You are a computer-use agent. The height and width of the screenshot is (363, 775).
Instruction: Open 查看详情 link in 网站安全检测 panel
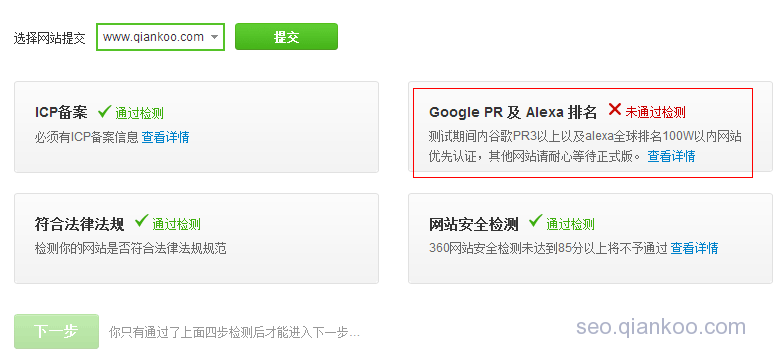tap(694, 248)
